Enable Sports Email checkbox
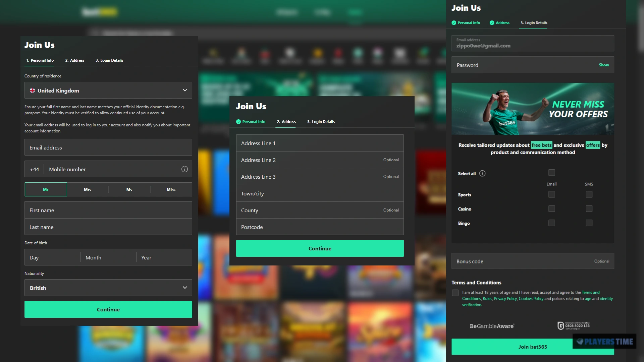Screen dimensions: 644x362 pos(552,194)
